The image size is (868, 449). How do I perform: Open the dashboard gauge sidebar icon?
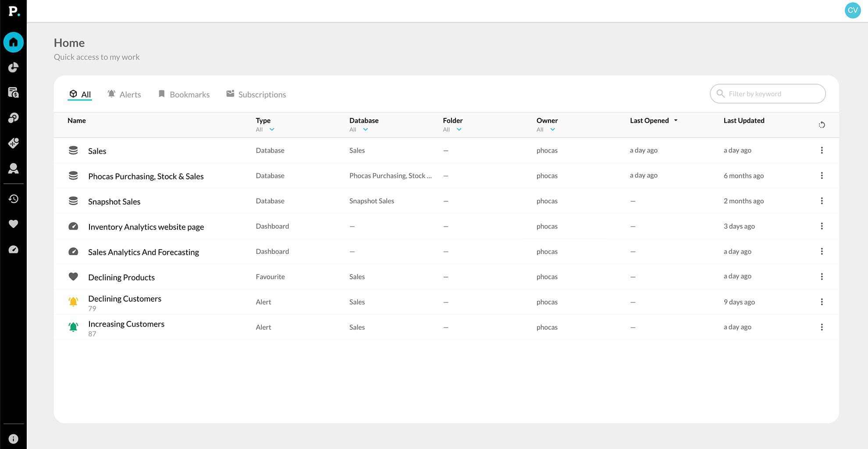coord(13,249)
